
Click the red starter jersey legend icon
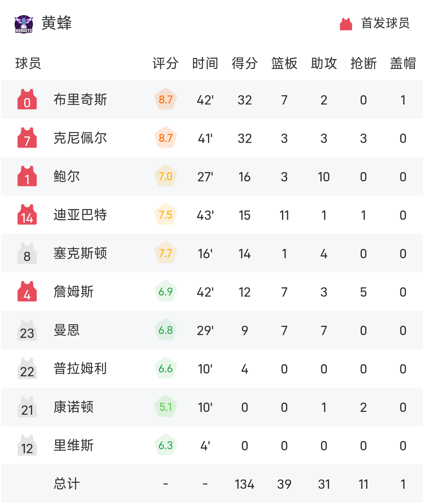[x=346, y=24]
